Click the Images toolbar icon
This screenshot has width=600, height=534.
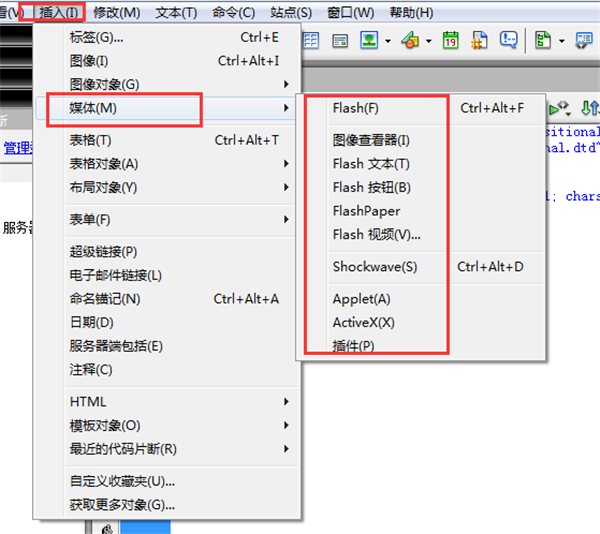click(369, 41)
